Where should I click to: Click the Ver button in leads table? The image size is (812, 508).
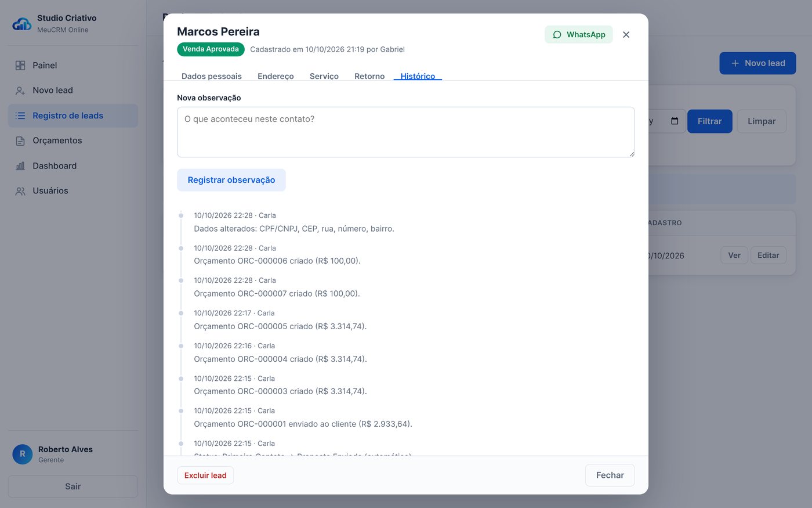[734, 255]
